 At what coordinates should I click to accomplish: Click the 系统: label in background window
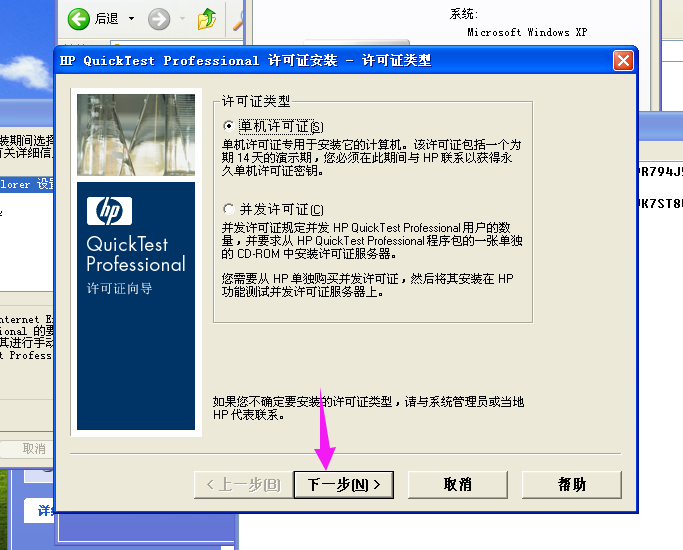464,14
